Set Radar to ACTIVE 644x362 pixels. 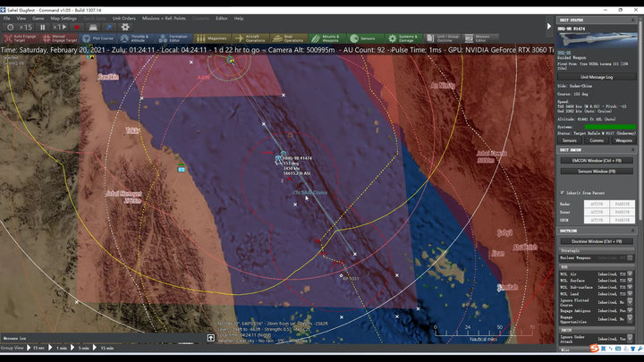pos(597,204)
